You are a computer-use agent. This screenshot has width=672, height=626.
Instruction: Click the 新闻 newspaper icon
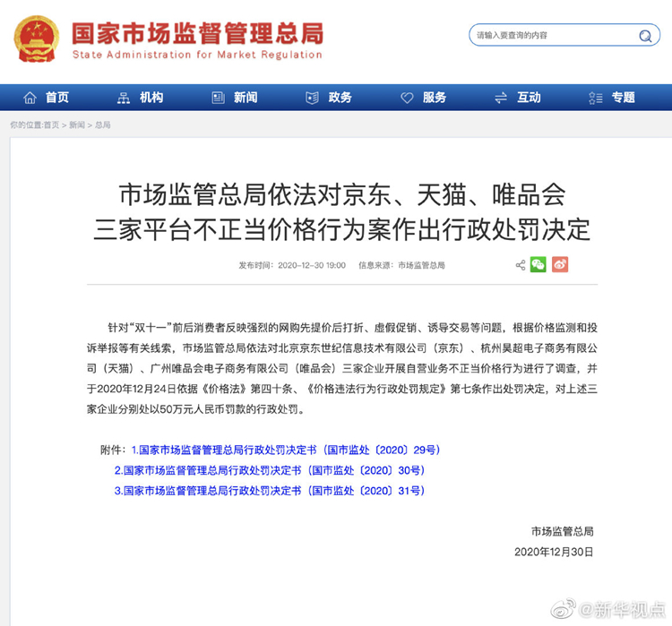click(218, 98)
